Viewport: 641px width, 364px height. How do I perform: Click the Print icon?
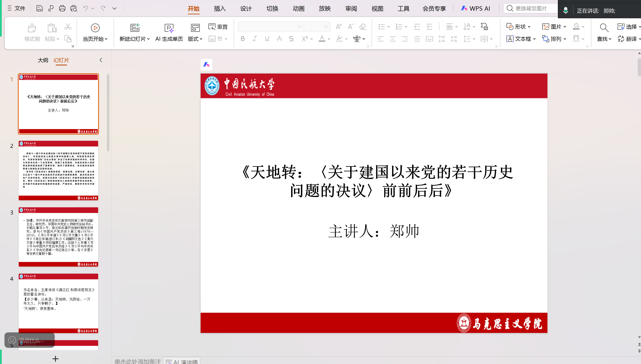(62, 8)
